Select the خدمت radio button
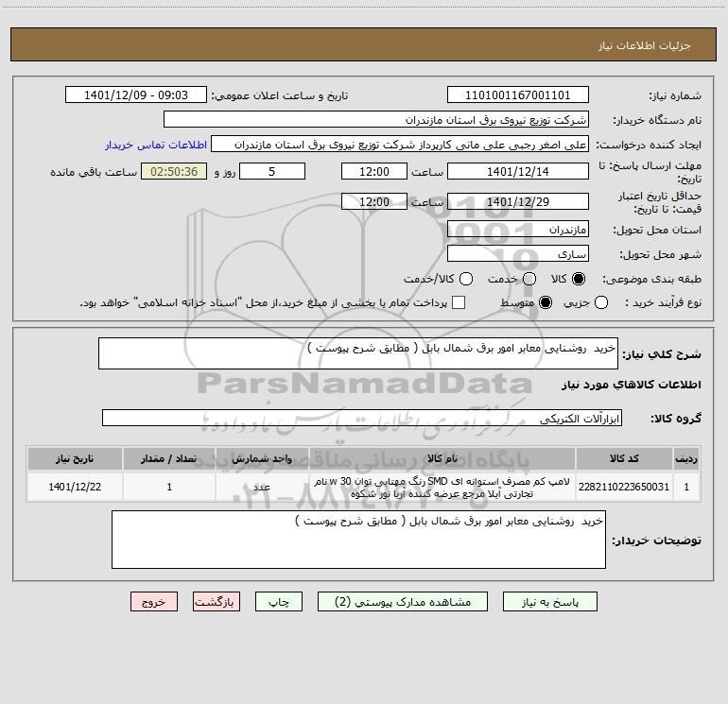The height and width of the screenshot is (704, 728). (x=529, y=279)
